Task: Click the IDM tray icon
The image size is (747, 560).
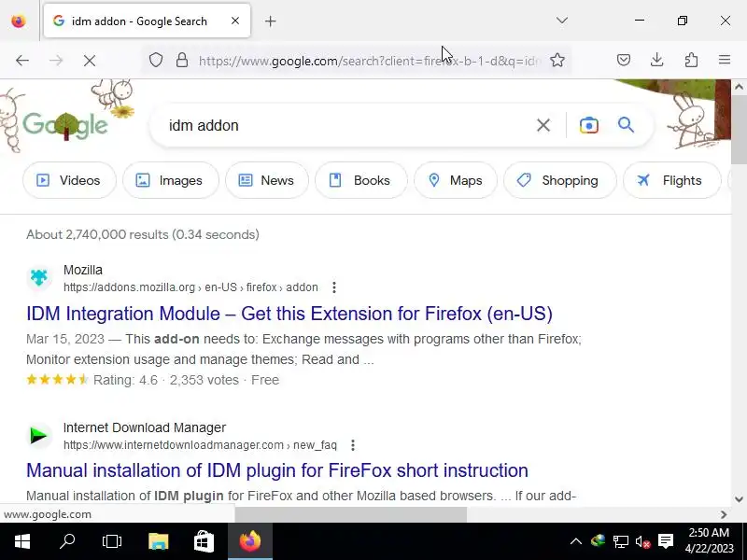Action: point(598,541)
